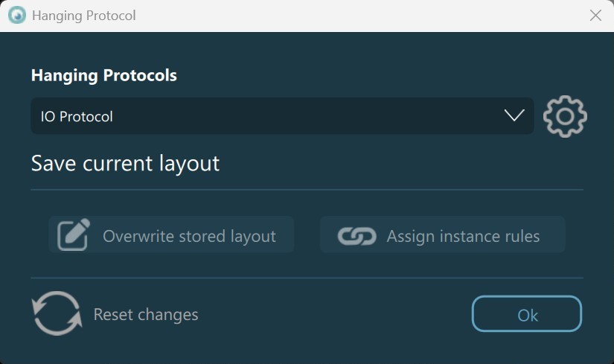The height and width of the screenshot is (364, 614).
Task: Open protocol settings with the gear icon
Action: [x=565, y=116]
